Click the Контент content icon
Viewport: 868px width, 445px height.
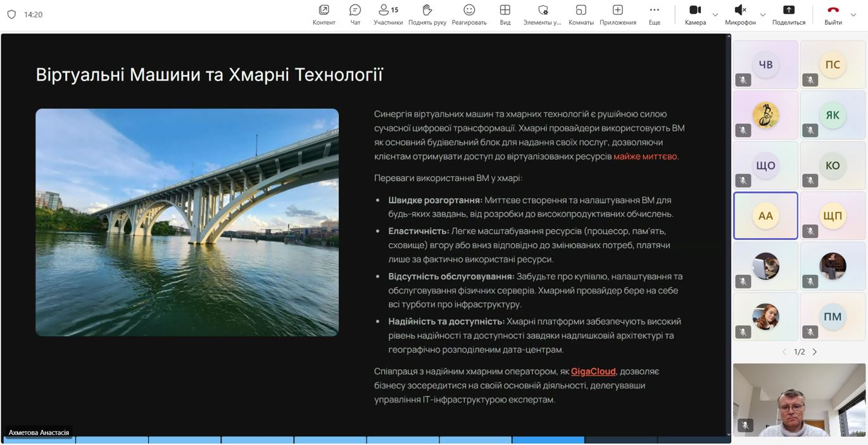324,15
